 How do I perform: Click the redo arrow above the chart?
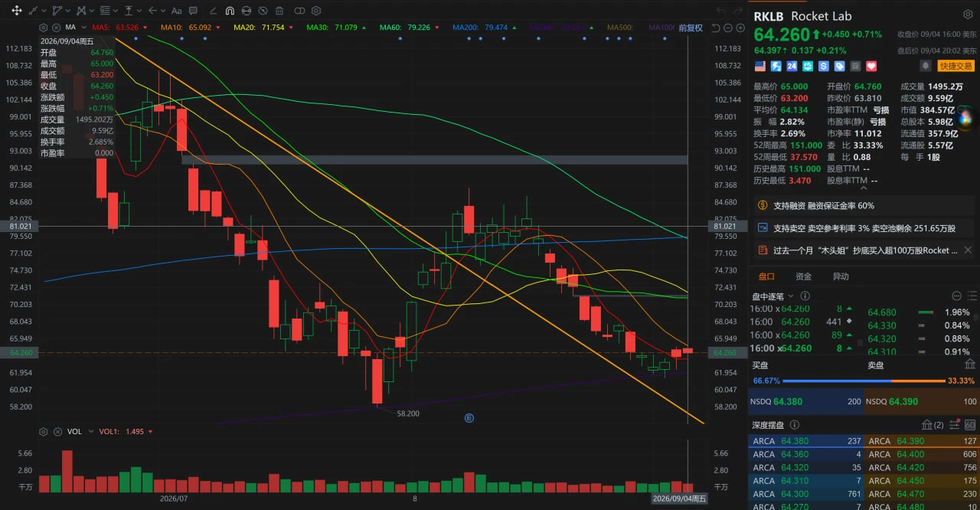(x=738, y=11)
